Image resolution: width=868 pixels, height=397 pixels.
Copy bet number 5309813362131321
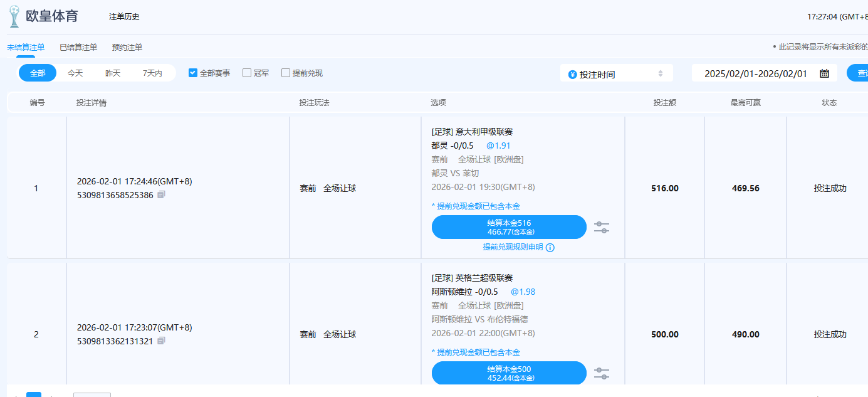pyautogui.click(x=161, y=341)
